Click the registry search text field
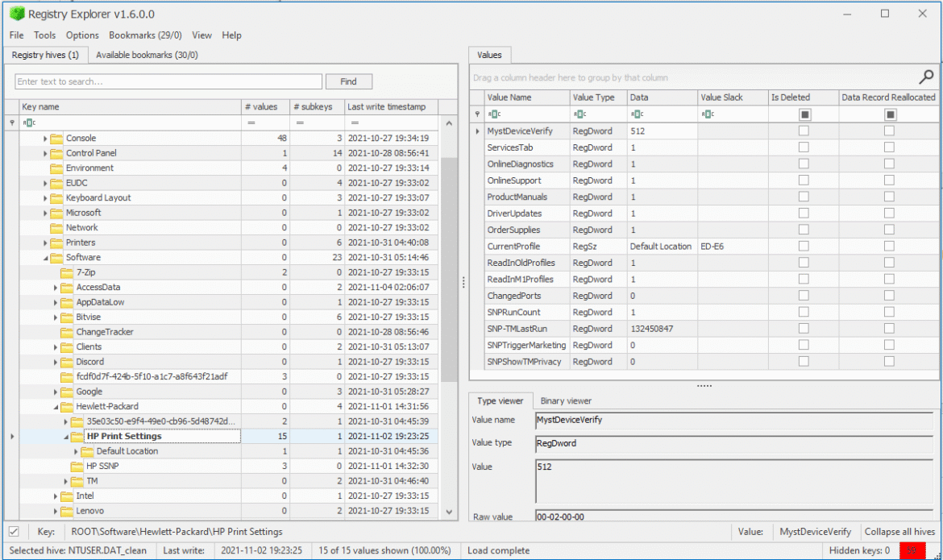The image size is (943, 560). pyautogui.click(x=168, y=81)
